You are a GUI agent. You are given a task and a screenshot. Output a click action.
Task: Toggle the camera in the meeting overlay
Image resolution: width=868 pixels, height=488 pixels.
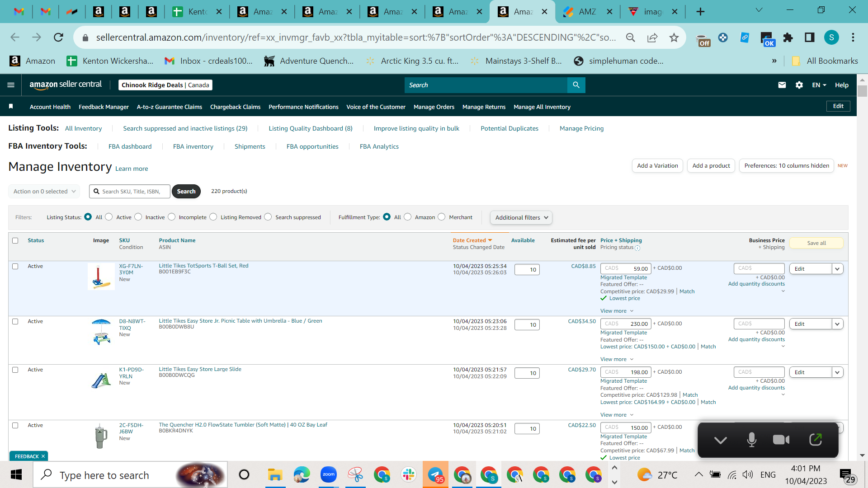781,440
